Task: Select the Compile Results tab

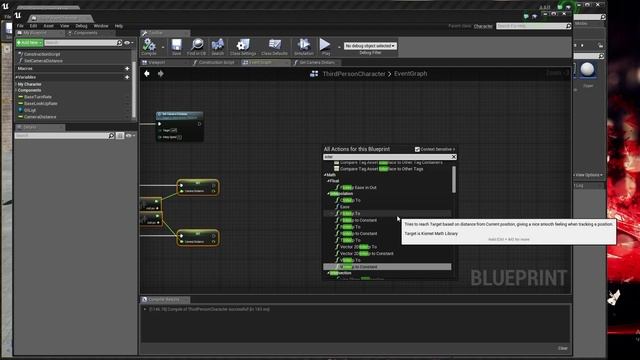Action: pyautogui.click(x=164, y=299)
